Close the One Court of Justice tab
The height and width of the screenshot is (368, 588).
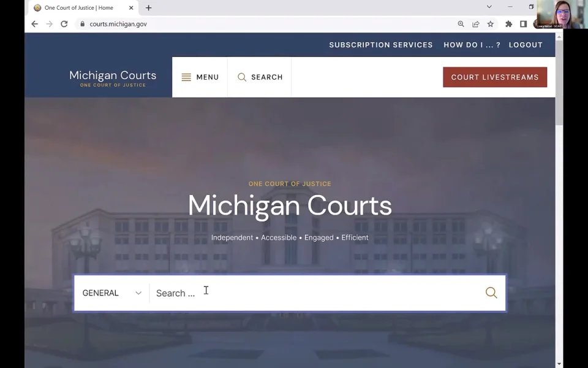click(x=131, y=7)
